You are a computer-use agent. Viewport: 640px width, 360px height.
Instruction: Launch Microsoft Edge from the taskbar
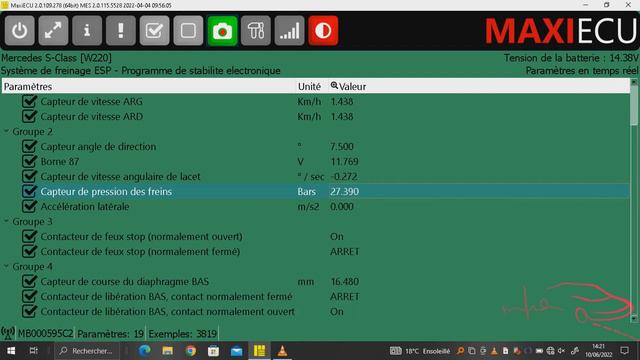click(144, 351)
